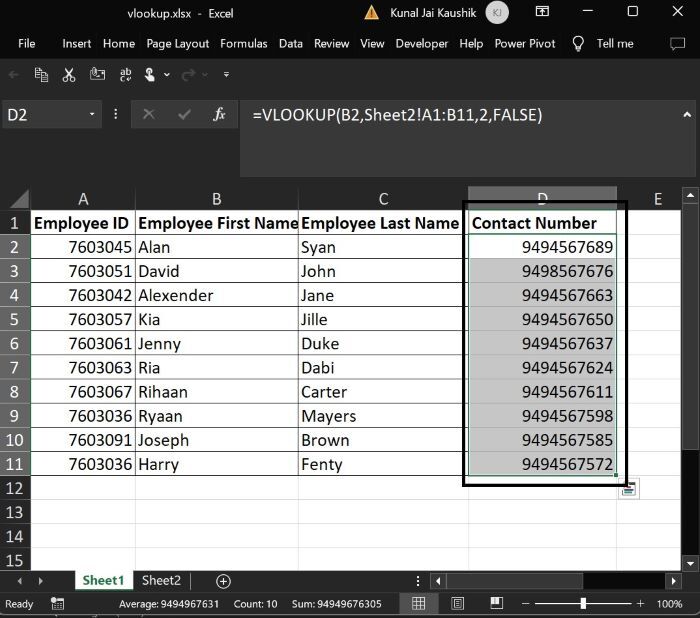Select column E header
This screenshot has width=700, height=618.
(x=658, y=199)
